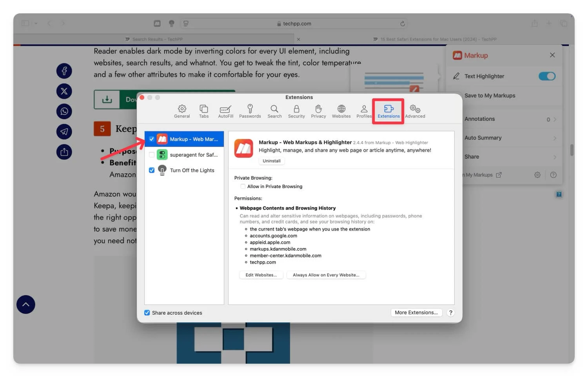Switch to the Extensions preferences tab

pos(388,111)
